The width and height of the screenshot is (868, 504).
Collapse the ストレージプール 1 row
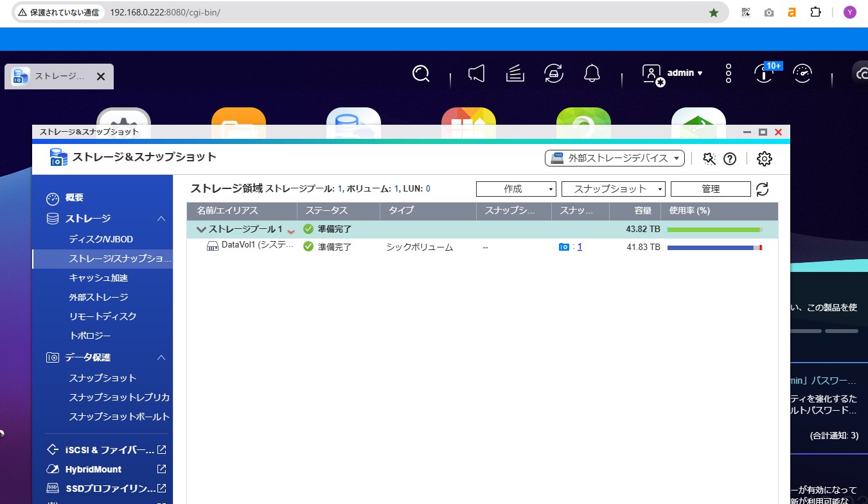201,230
